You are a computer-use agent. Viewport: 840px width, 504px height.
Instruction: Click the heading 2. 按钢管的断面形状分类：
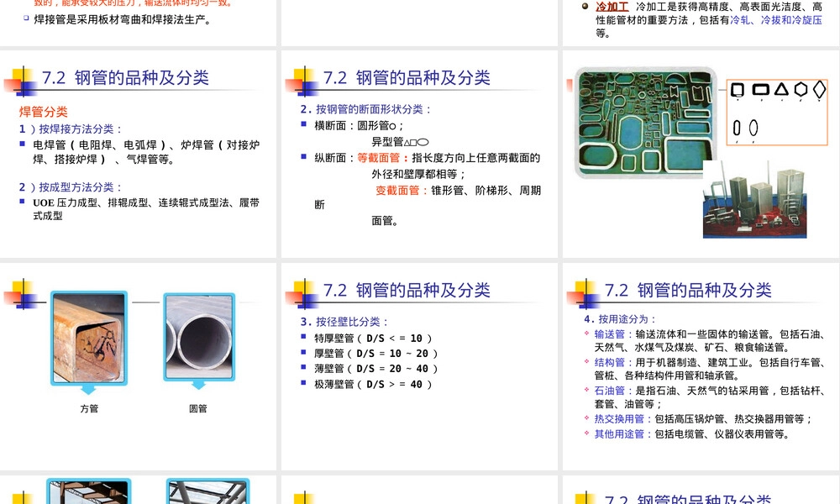click(366, 109)
